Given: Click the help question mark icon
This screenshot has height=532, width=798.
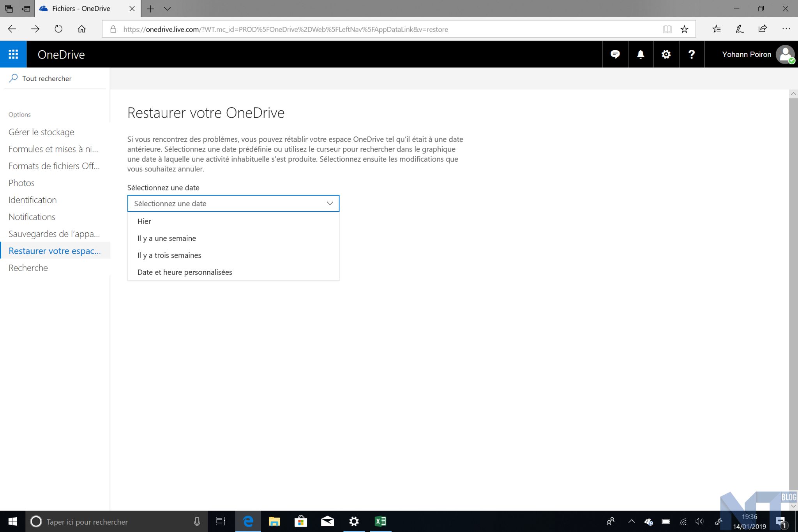Looking at the screenshot, I should pyautogui.click(x=692, y=54).
